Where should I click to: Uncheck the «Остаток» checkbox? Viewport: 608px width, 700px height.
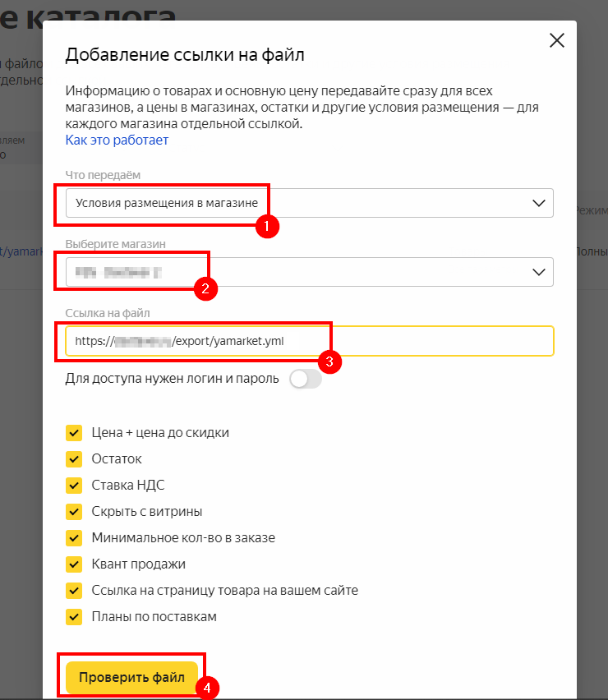pos(75,458)
